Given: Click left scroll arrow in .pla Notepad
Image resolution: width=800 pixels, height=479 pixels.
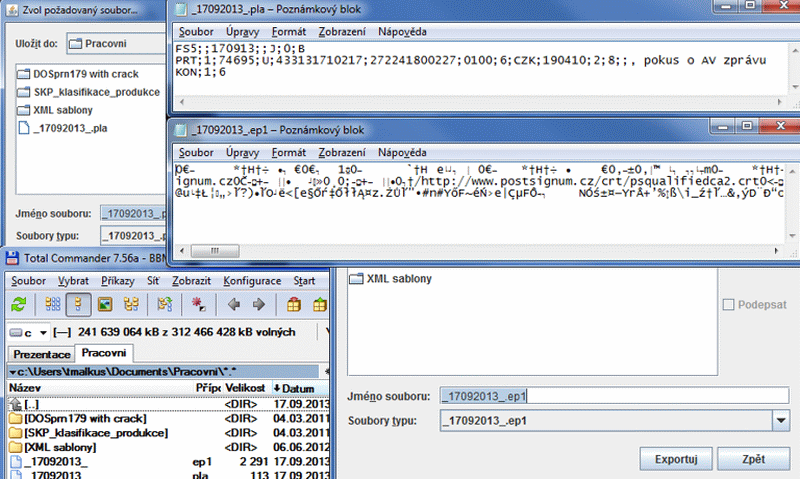Looking at the screenshot, I should [x=182, y=102].
